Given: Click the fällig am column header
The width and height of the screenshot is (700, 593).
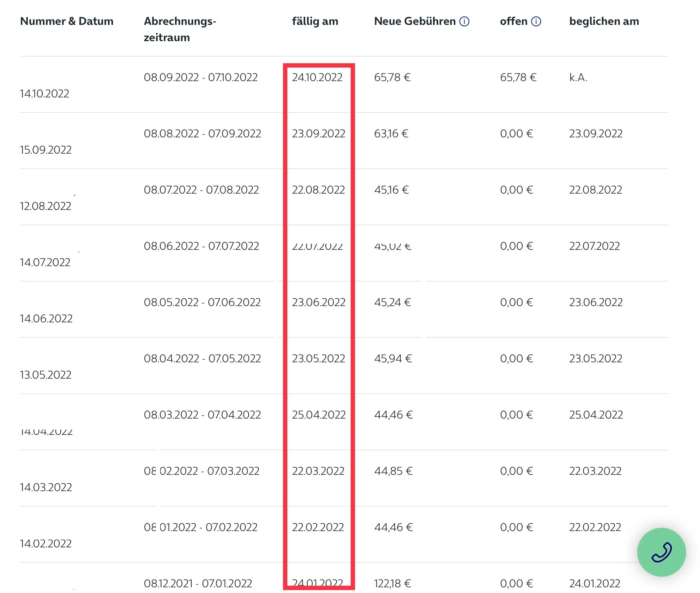Looking at the screenshot, I should click(x=315, y=22).
